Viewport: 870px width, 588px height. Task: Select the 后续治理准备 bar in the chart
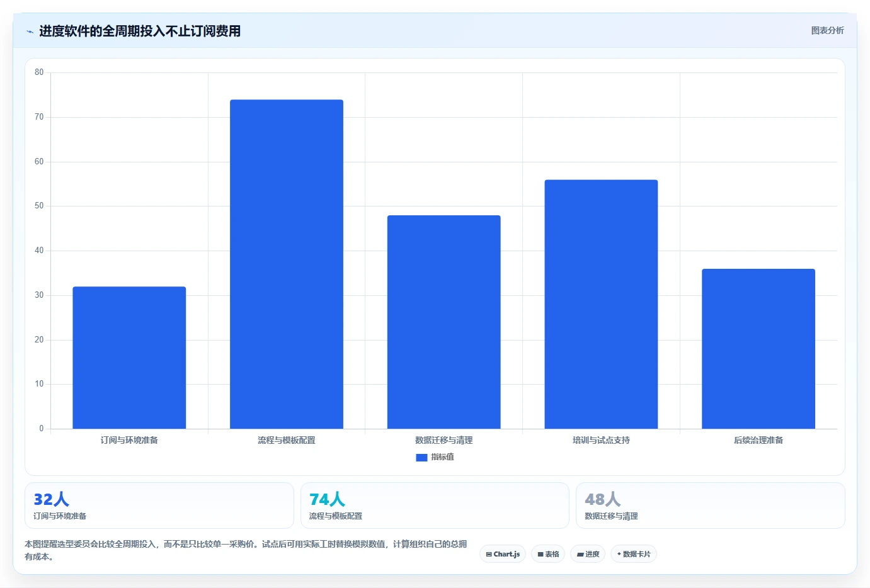point(758,349)
